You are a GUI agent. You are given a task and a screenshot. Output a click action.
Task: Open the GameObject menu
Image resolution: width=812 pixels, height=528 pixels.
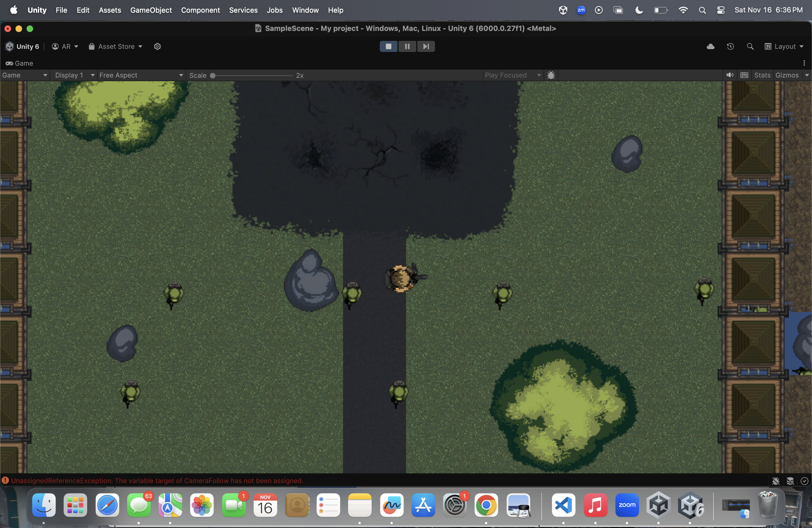click(x=151, y=10)
